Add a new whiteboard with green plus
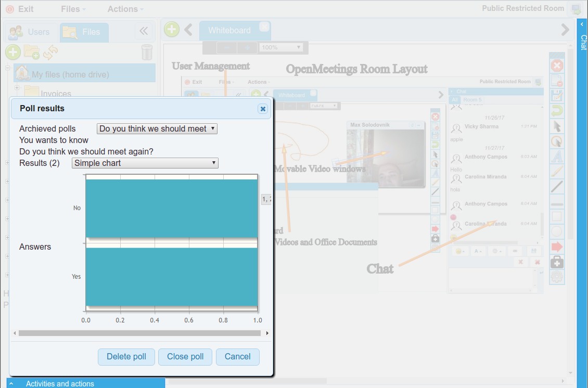The width and height of the screenshot is (588, 388). [x=172, y=30]
